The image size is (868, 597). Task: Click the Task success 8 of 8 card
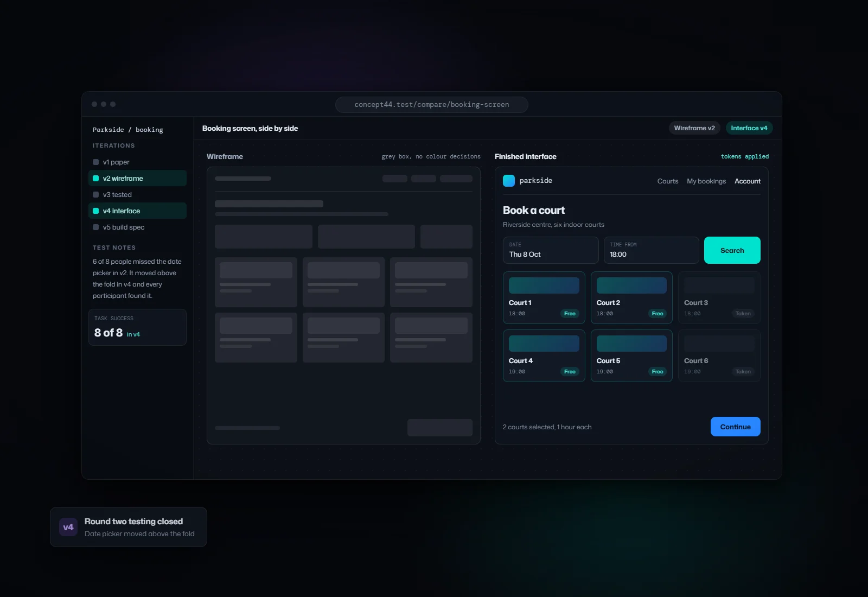pos(137,327)
